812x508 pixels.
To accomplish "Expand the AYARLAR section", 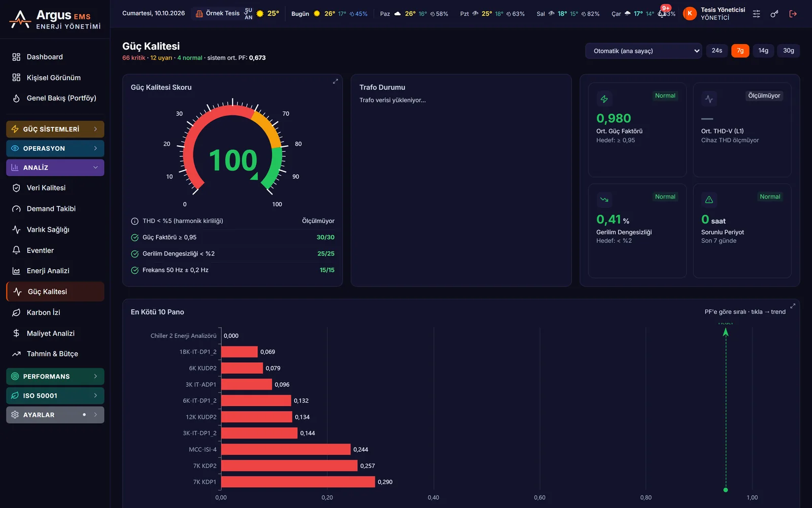I will (55, 415).
